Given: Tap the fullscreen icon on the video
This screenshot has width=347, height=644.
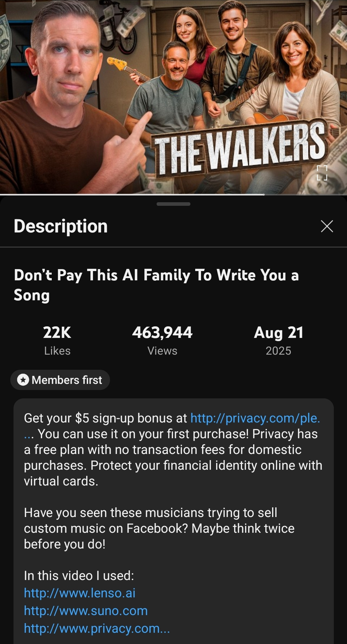Looking at the screenshot, I should point(322,173).
